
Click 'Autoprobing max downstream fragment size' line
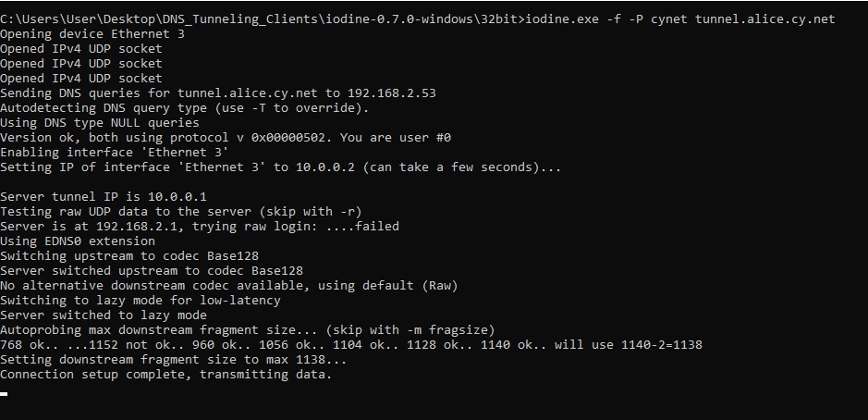(x=248, y=330)
